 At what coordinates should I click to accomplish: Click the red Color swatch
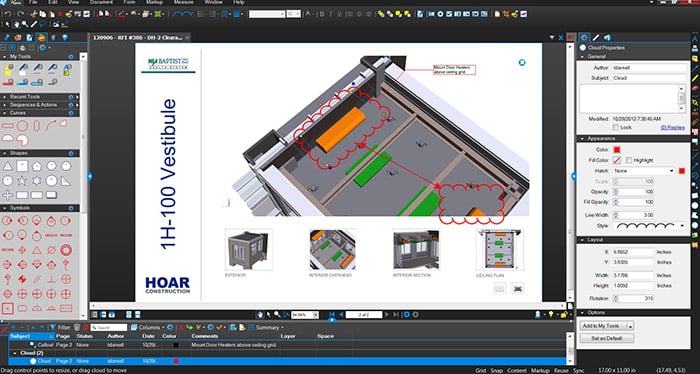617,150
